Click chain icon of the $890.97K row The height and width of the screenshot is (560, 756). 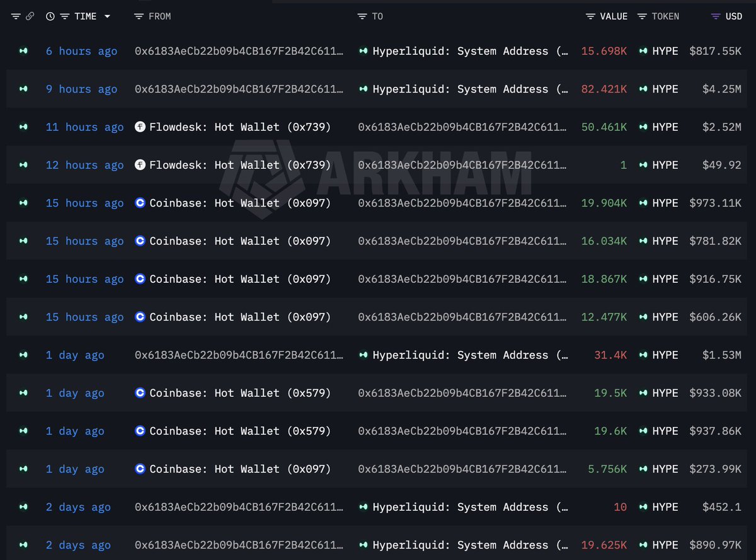tap(23, 545)
